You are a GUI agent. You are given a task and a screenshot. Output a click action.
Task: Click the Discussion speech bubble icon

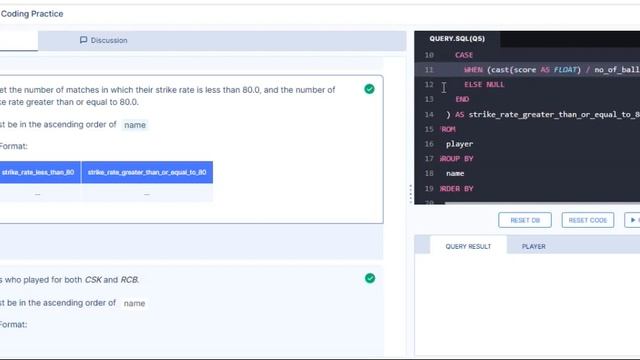[83, 40]
